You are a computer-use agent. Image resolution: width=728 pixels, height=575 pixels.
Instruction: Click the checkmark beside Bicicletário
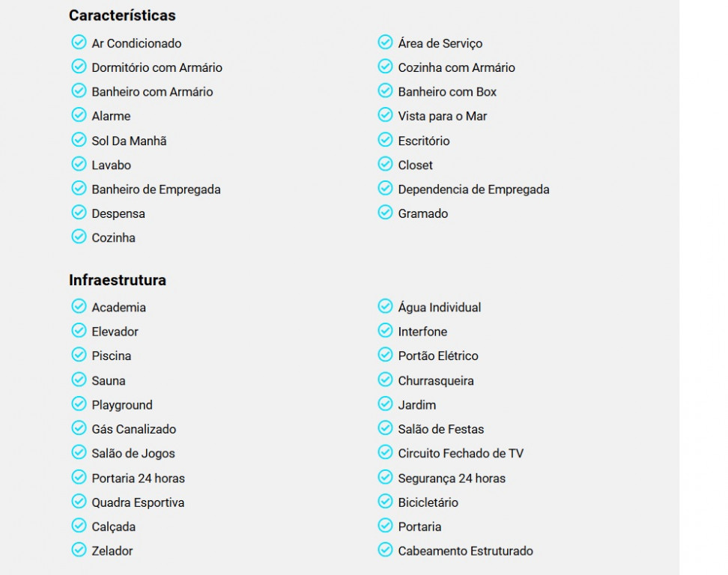pos(385,501)
